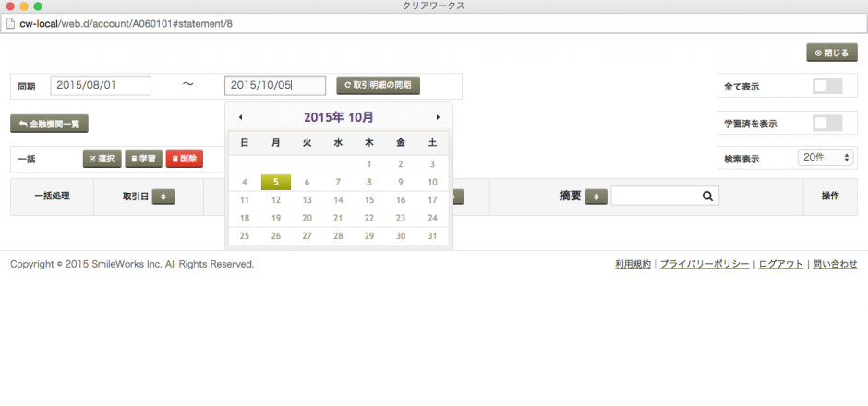This screenshot has width=868, height=406.
Task: Select October 30 in calendar
Action: coord(401,236)
